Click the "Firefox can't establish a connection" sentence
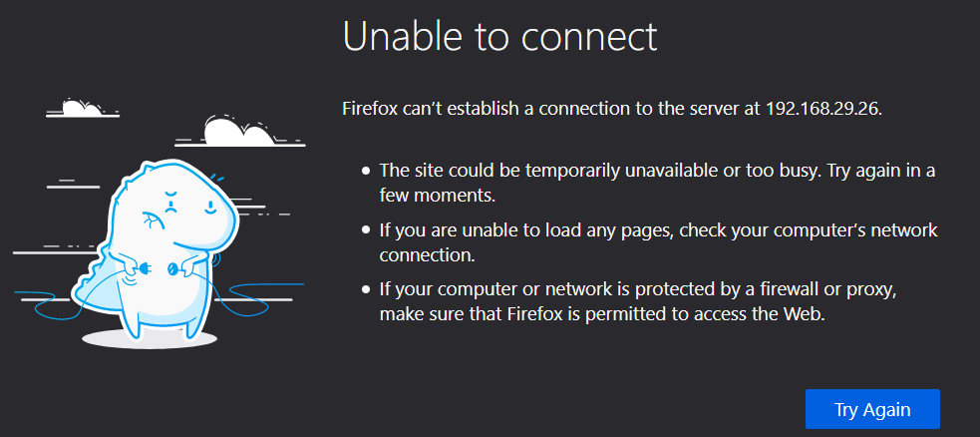The width and height of the screenshot is (980, 437). tap(612, 109)
